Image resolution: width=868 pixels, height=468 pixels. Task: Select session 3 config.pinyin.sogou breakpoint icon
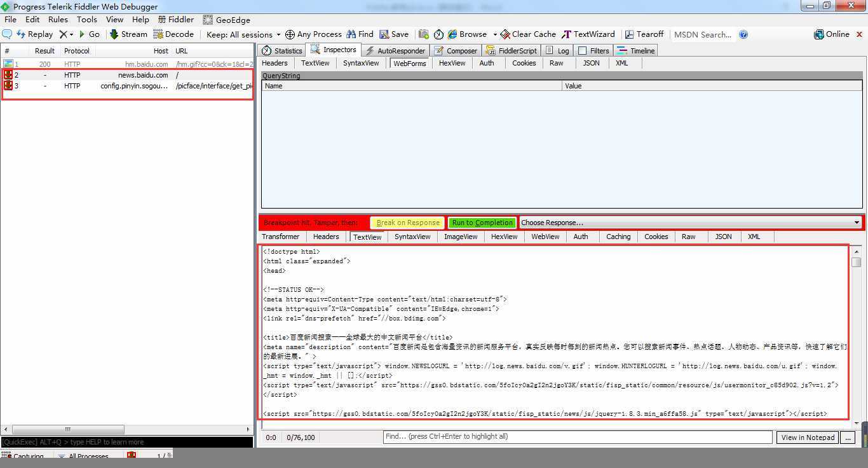click(8, 85)
